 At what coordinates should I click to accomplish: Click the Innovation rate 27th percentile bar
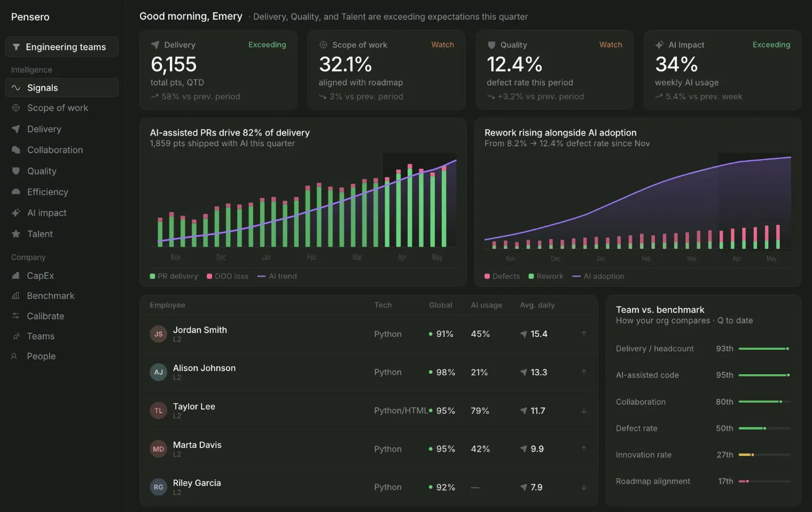pyautogui.click(x=764, y=455)
